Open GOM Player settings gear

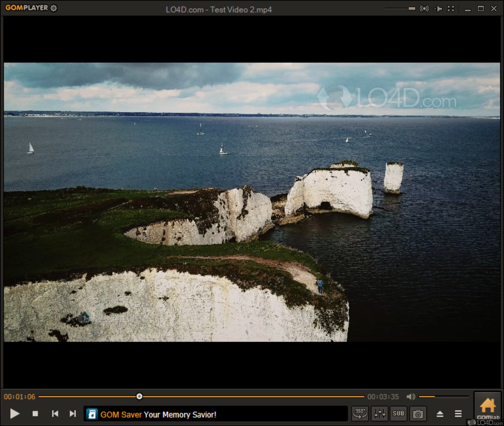54,8
